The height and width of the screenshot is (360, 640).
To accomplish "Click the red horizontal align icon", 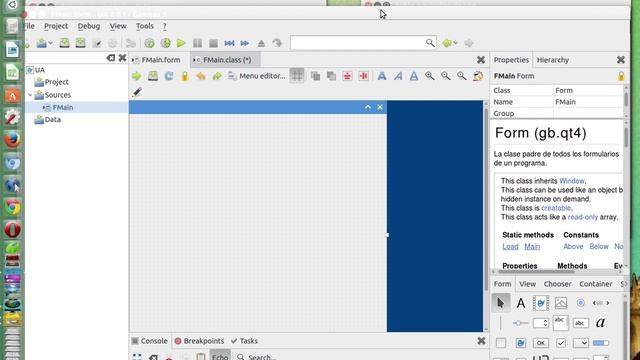I will 363,76.
